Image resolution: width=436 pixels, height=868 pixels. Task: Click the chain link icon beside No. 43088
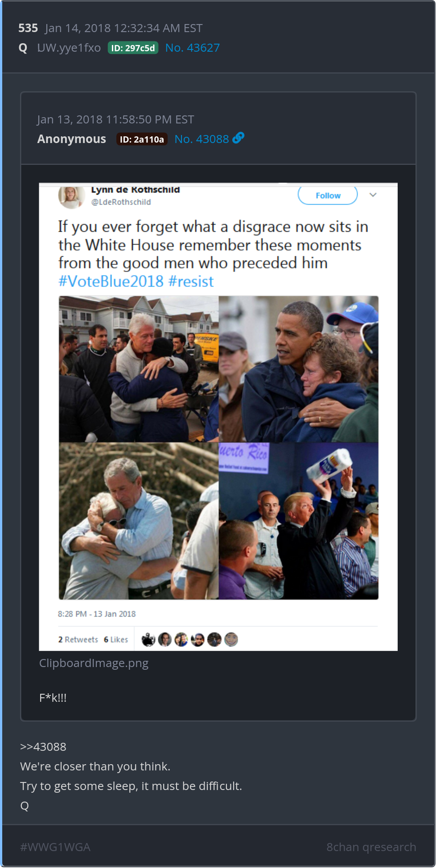239,138
